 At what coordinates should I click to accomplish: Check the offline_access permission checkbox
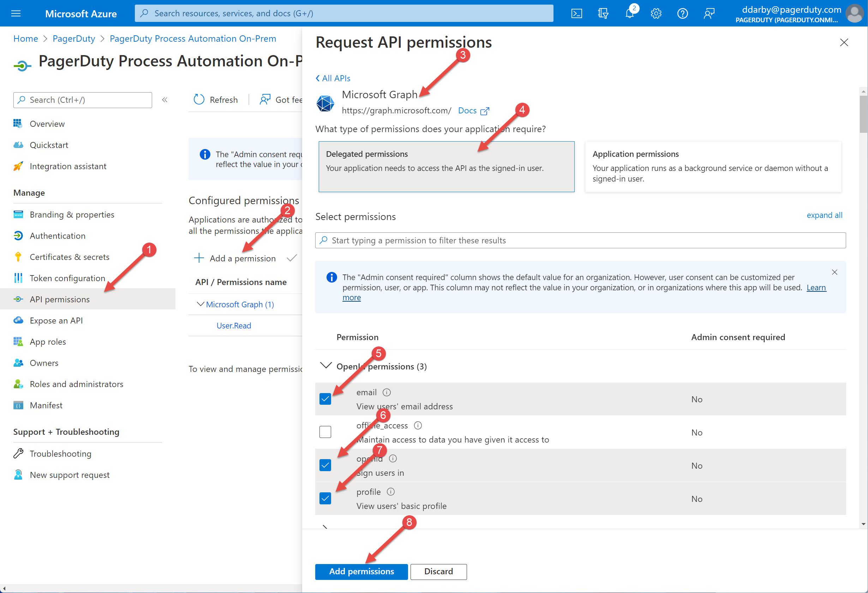325,432
